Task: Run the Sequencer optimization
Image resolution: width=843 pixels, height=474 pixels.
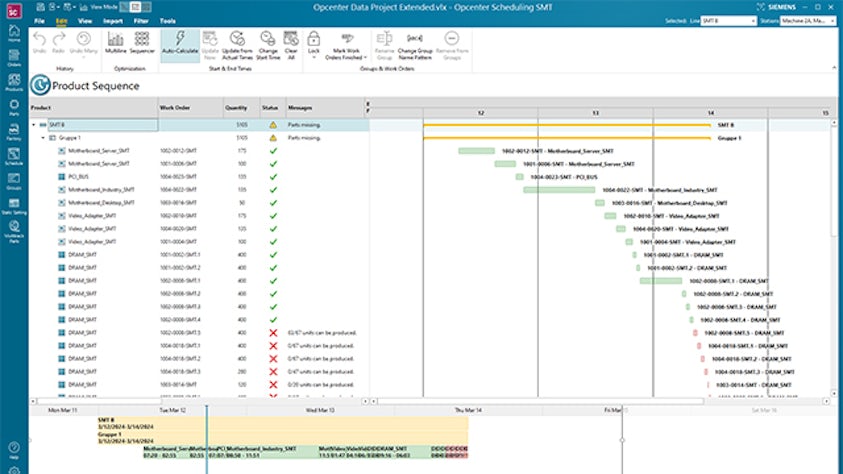Action: click(142, 42)
